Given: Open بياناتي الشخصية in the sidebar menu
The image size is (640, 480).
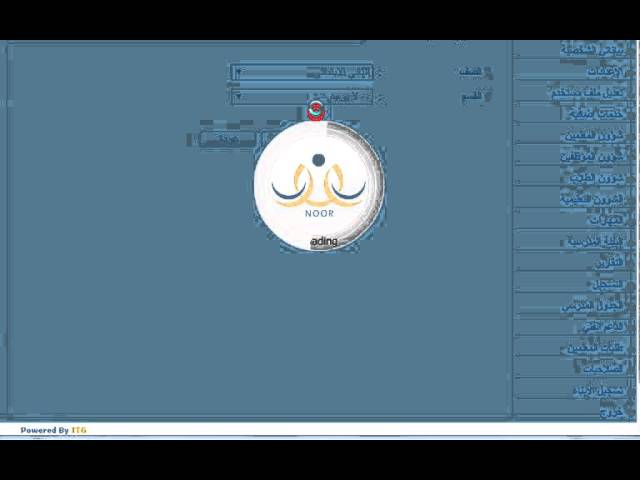Looking at the screenshot, I should (593, 50).
